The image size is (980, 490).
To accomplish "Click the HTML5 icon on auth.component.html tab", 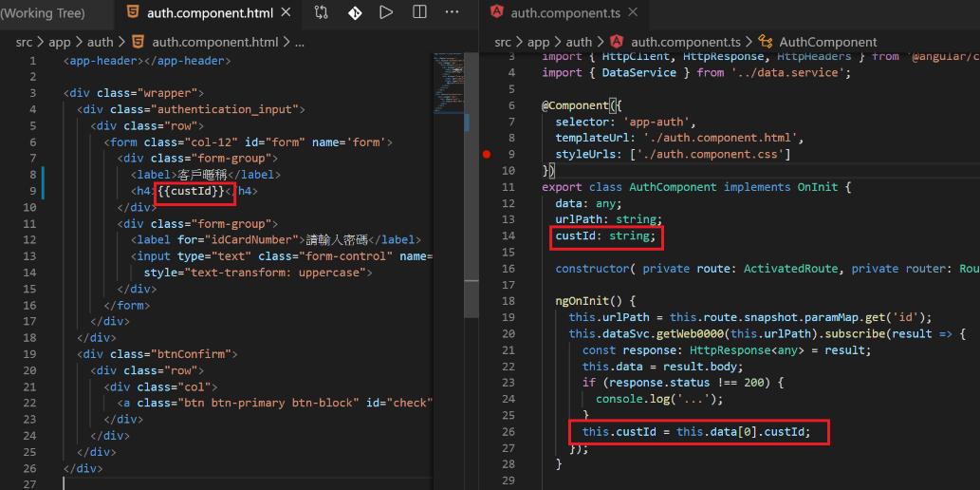I will [133, 12].
